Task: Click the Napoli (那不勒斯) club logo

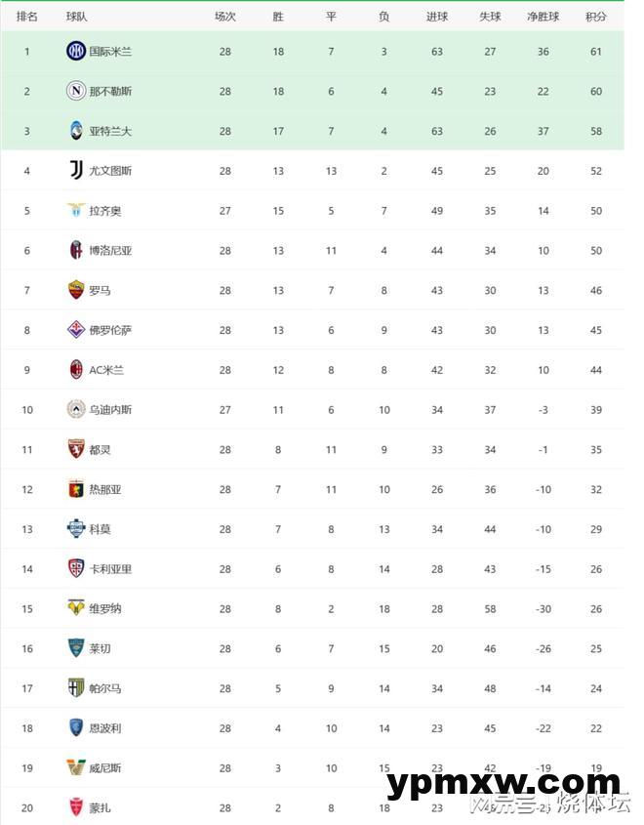Action: click(76, 91)
